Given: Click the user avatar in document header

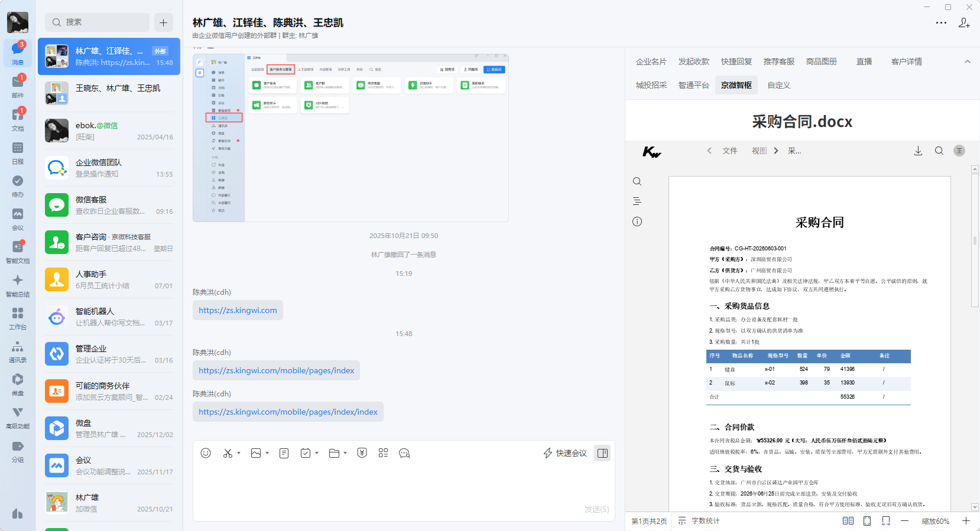Looking at the screenshot, I should 959,151.
